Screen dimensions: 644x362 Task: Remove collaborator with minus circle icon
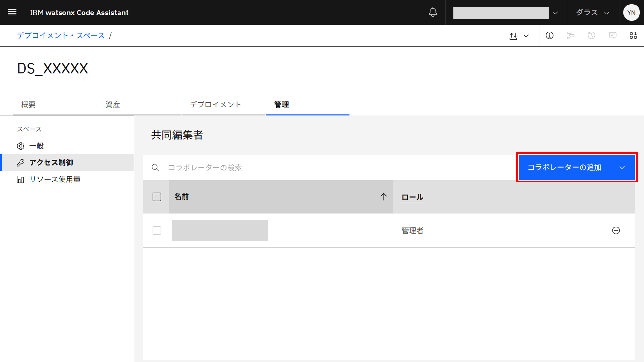[616, 230]
